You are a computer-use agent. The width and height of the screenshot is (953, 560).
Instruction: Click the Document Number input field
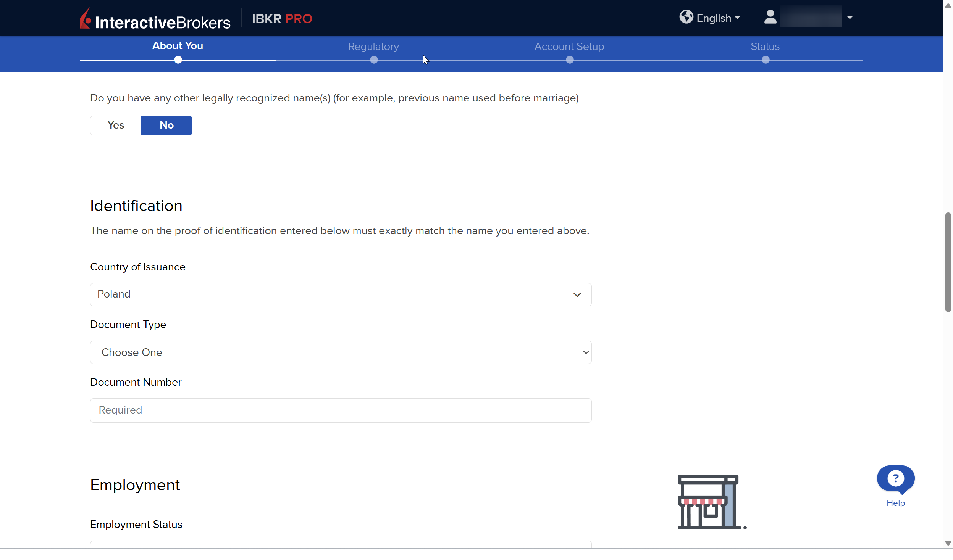click(x=341, y=410)
